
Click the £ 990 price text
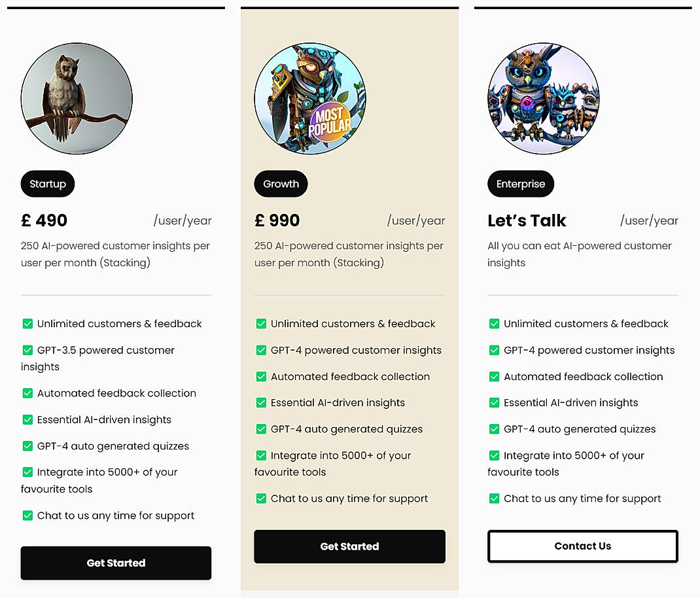point(277,220)
